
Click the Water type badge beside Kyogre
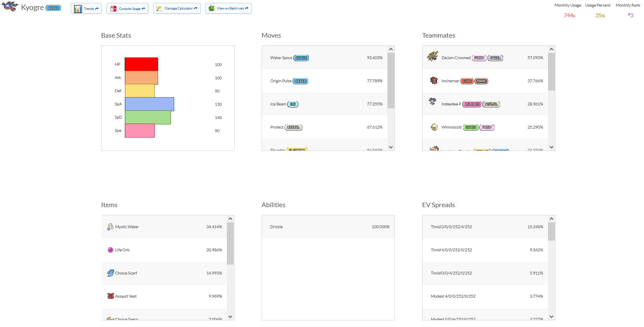click(53, 8)
